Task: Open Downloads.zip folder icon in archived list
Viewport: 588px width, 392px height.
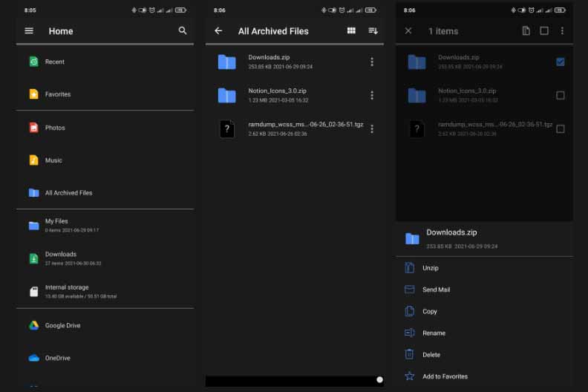Action: [x=227, y=62]
